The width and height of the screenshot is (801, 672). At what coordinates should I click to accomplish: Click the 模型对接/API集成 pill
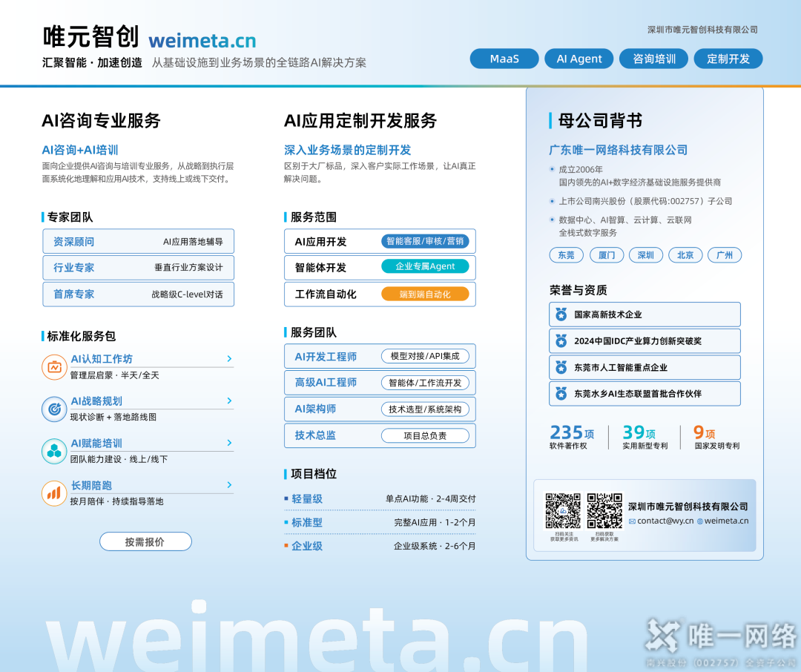[x=425, y=356]
